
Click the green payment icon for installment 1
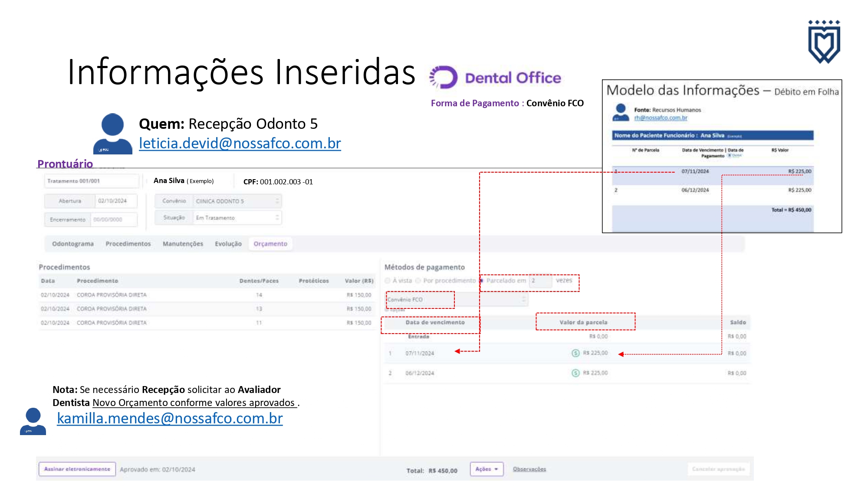pos(575,353)
